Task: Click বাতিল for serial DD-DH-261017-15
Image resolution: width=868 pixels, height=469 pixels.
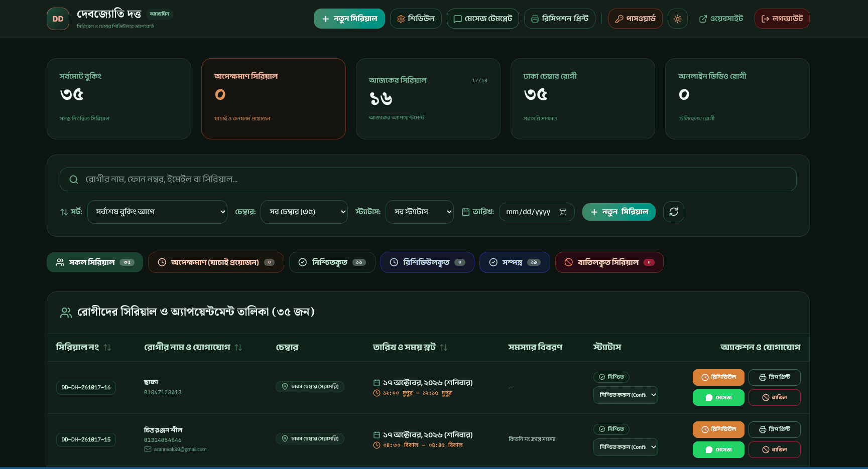Action: (774, 449)
